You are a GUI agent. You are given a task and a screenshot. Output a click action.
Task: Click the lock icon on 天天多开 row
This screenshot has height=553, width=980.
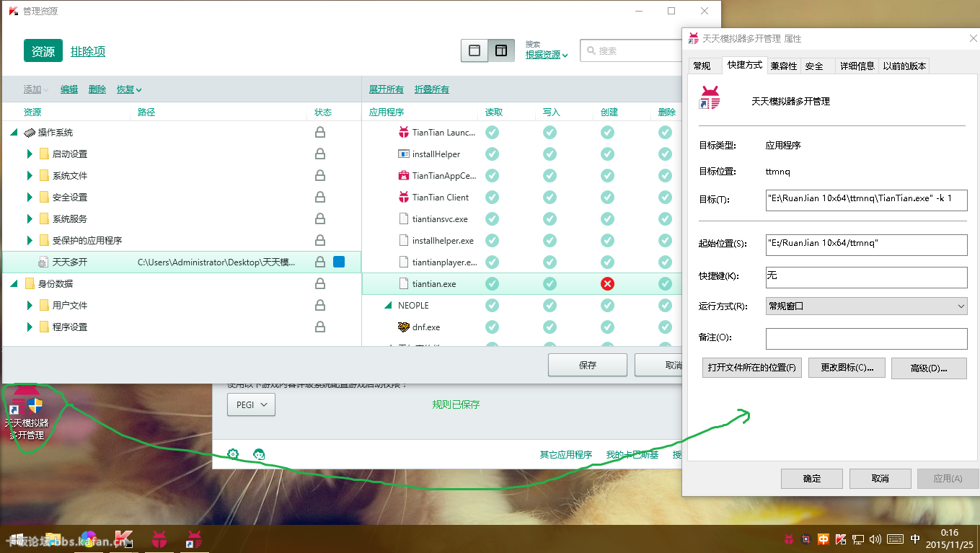click(319, 262)
